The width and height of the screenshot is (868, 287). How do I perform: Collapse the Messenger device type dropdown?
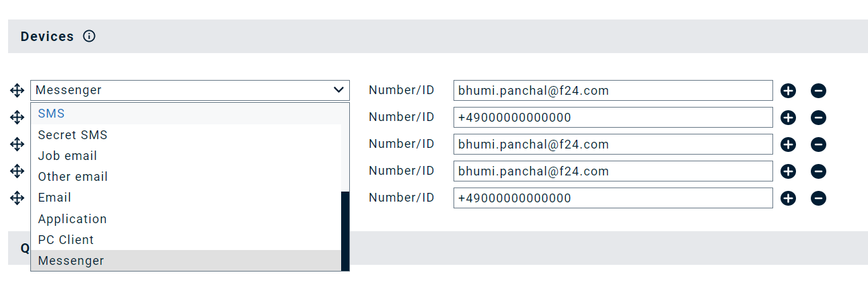coord(338,90)
